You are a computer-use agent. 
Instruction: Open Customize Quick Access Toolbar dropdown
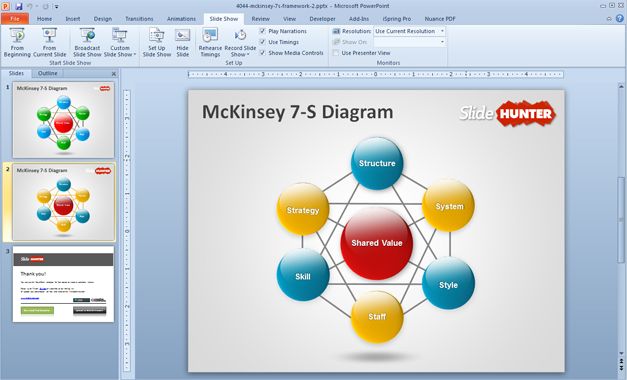tap(56, 7)
